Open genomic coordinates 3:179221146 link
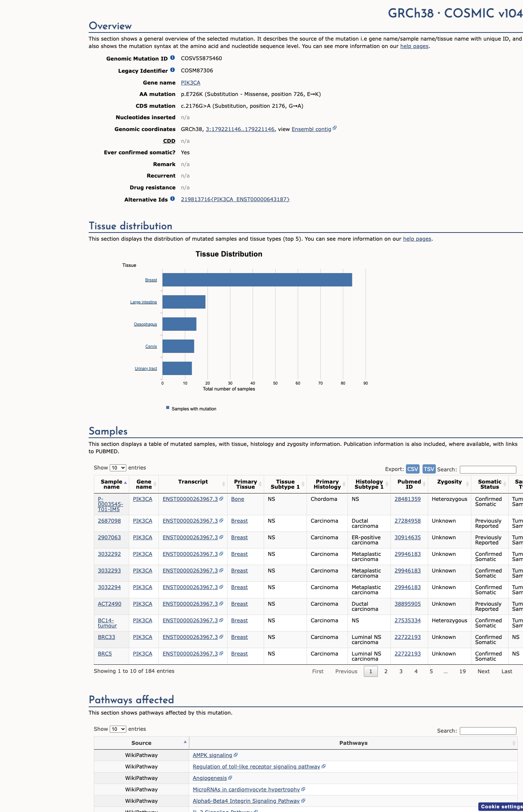Image resolution: width=523 pixels, height=812 pixels. pos(240,129)
